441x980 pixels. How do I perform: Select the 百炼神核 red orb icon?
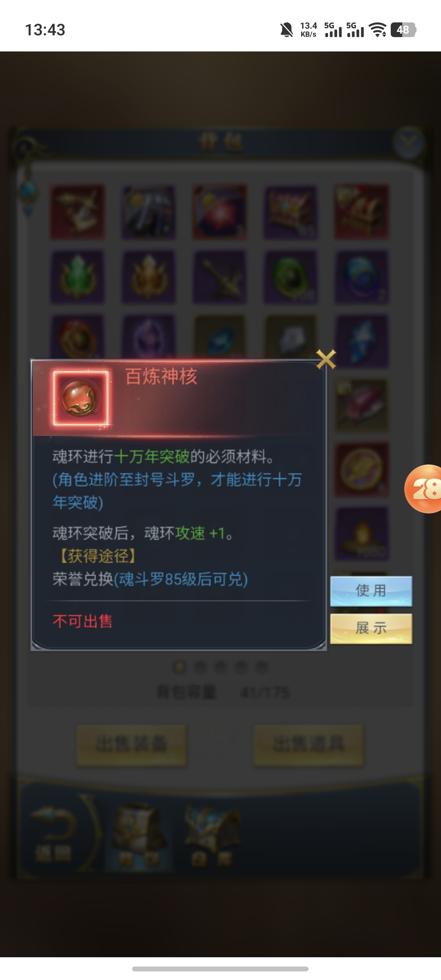click(x=80, y=398)
